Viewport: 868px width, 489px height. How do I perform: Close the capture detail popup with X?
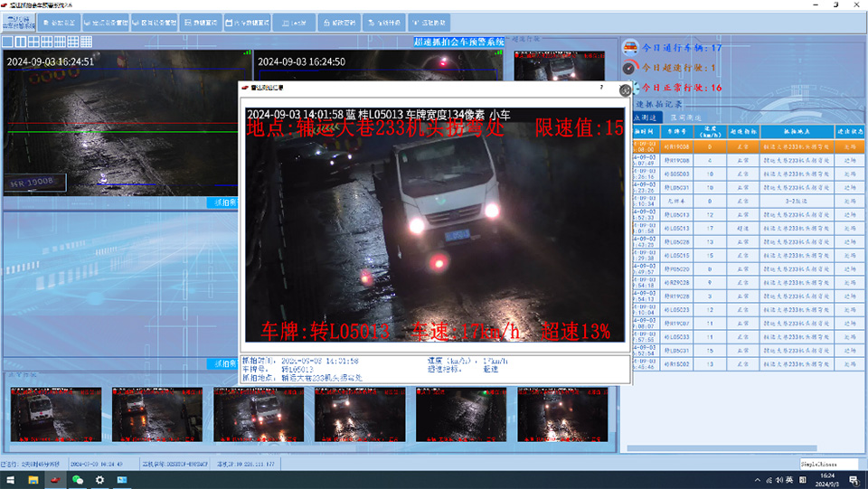pyautogui.click(x=624, y=90)
